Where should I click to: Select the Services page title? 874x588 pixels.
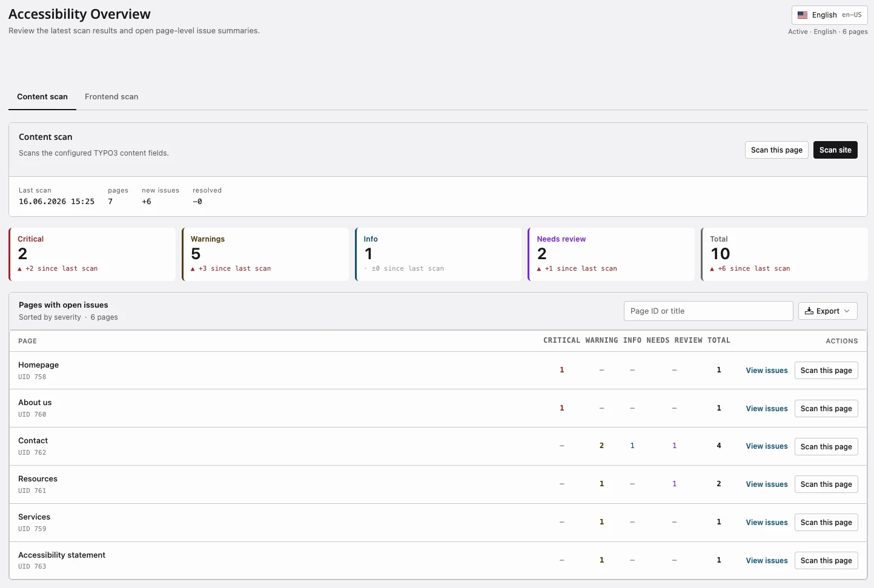coord(34,517)
